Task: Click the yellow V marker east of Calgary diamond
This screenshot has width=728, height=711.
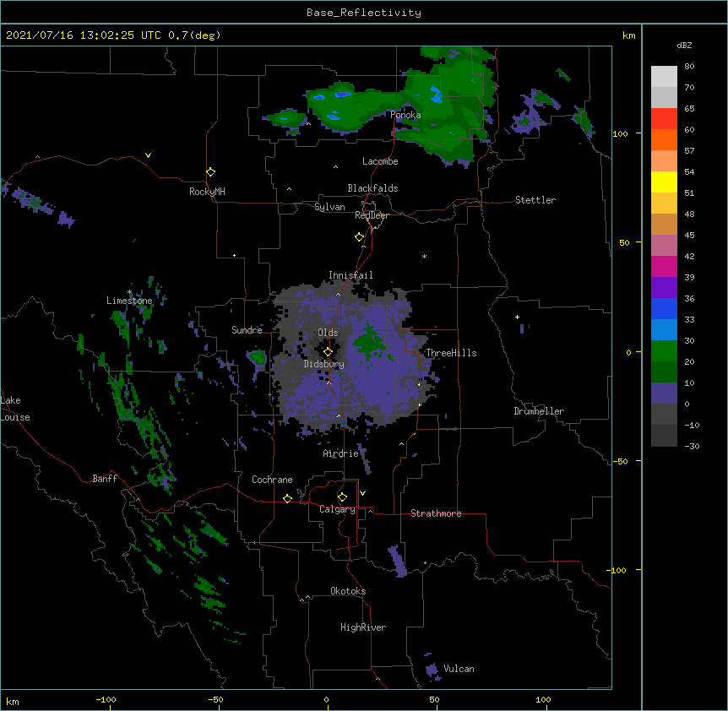Action: [362, 493]
